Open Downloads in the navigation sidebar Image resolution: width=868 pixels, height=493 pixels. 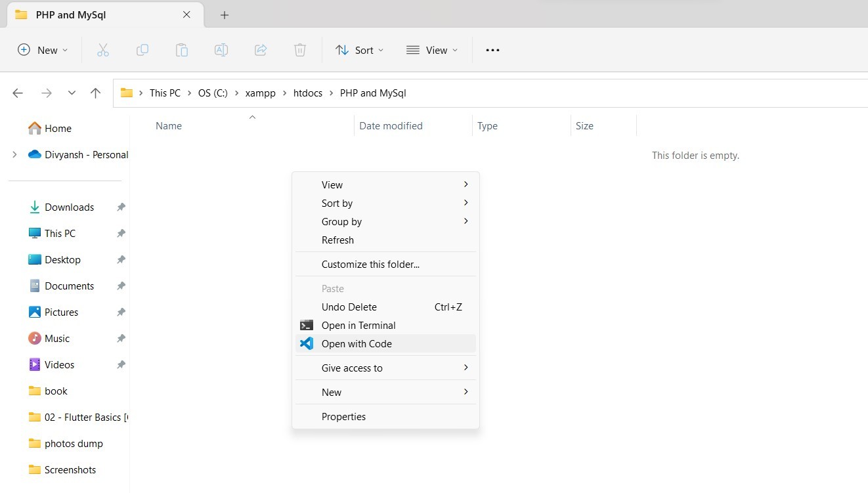69,207
